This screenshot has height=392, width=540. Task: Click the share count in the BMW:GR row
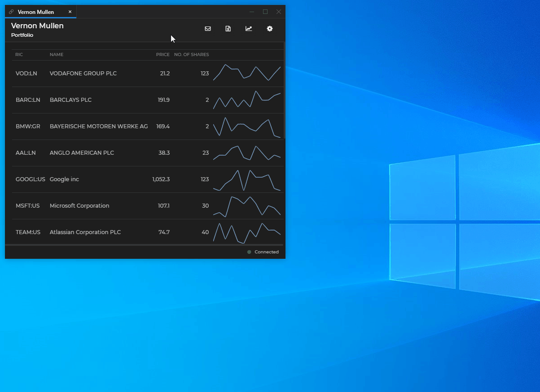[207, 126]
